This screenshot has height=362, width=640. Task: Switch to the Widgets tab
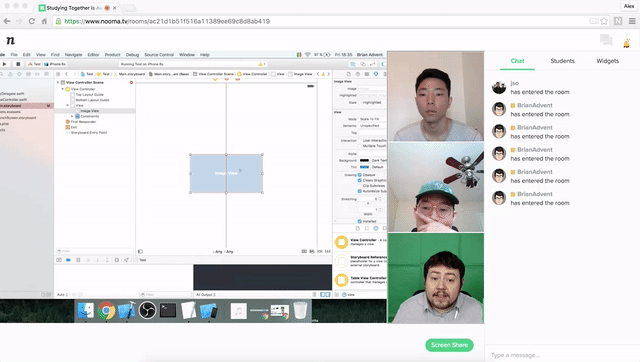pos(607,61)
